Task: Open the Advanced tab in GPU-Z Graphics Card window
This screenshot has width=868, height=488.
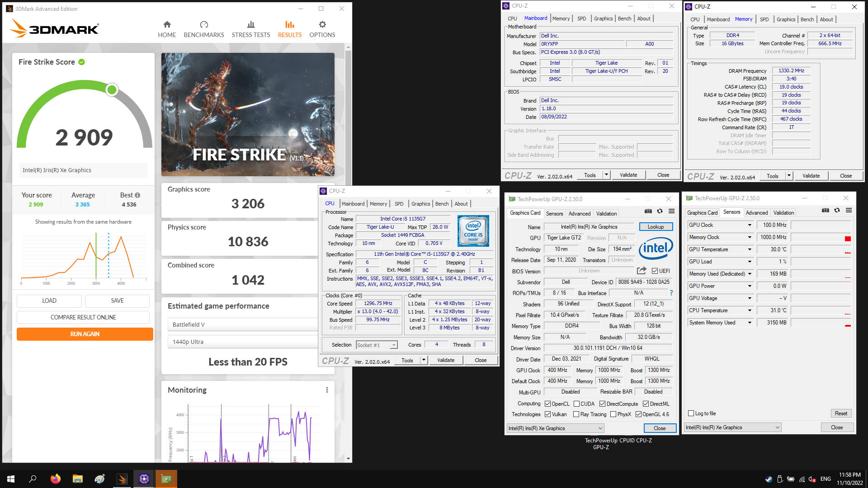Action: 579,214
